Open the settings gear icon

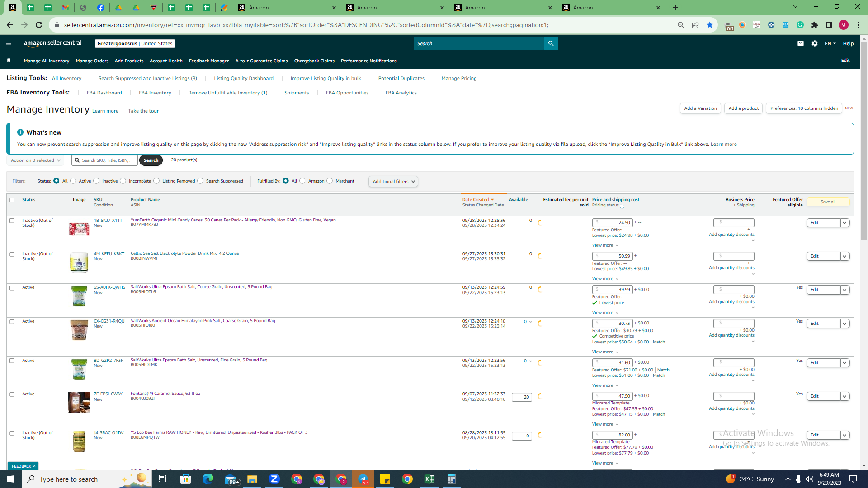(x=815, y=43)
